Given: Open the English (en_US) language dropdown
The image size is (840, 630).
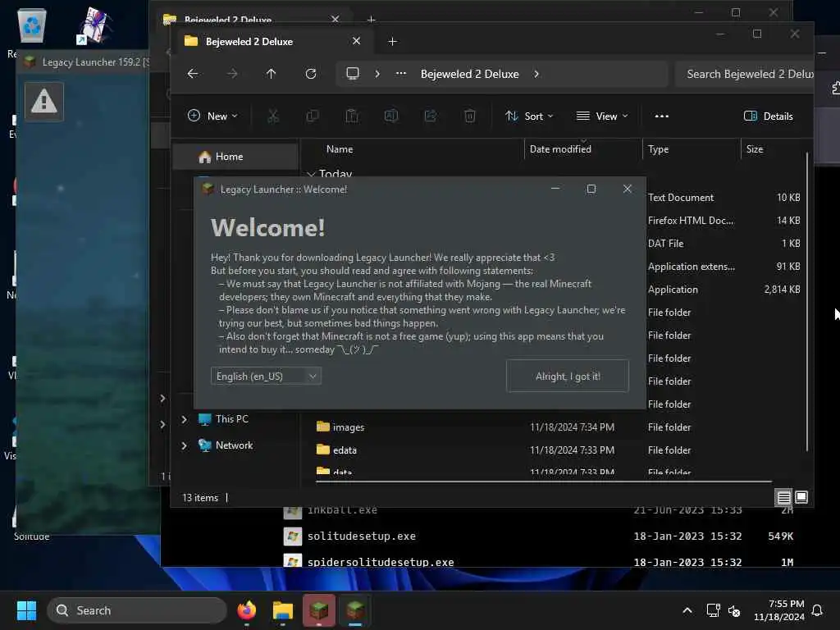Looking at the screenshot, I should pyautogui.click(x=267, y=376).
